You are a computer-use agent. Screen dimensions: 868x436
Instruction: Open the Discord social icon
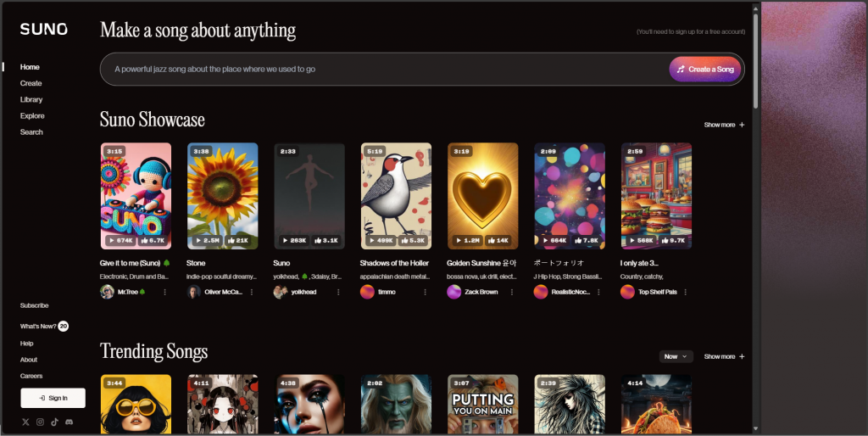coord(69,422)
